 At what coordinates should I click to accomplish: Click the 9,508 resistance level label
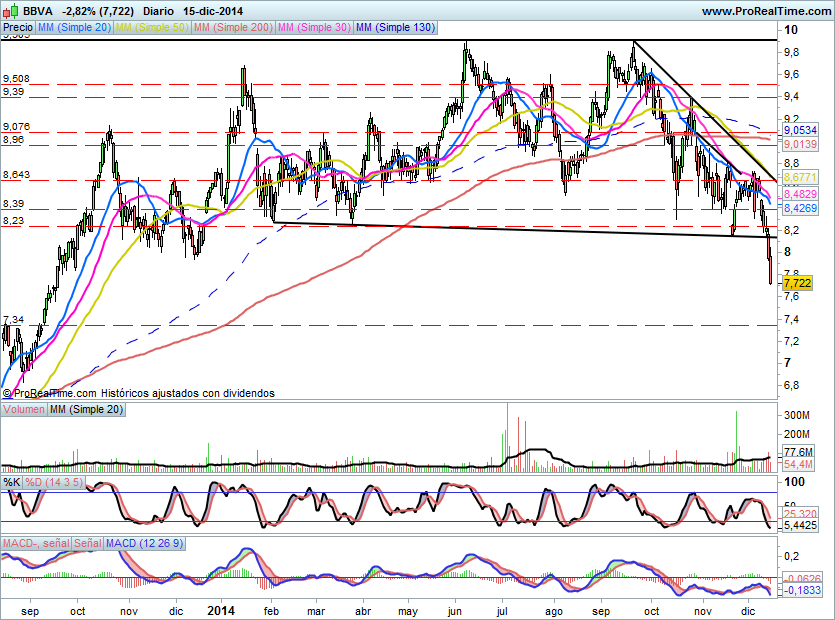pos(16,79)
